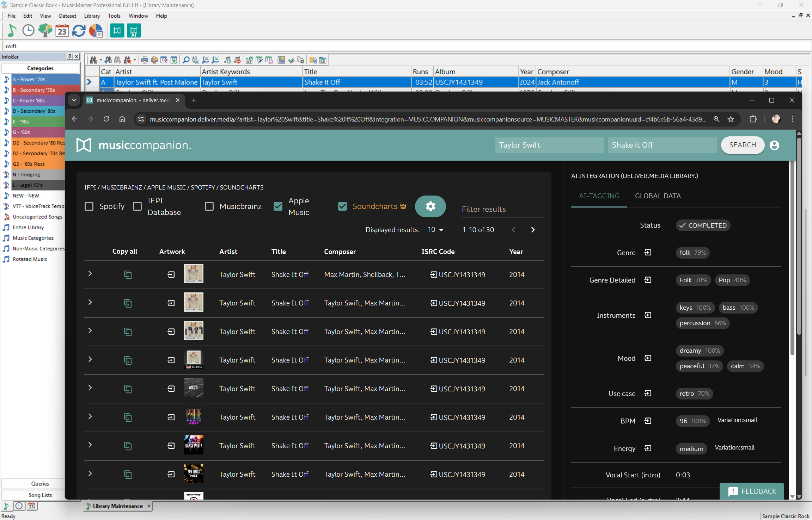
Task: Click the results pane inner scrollbar
Action: (x=792, y=257)
